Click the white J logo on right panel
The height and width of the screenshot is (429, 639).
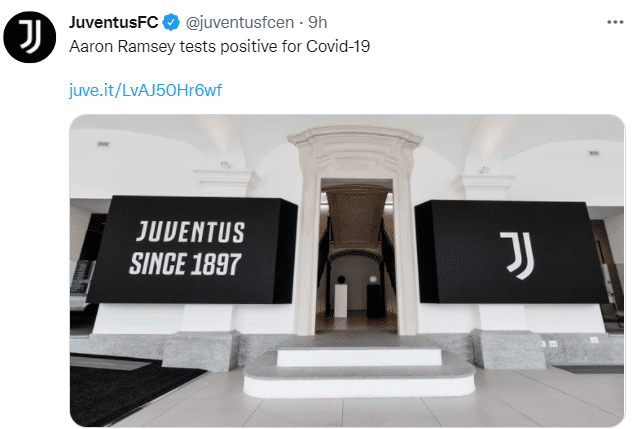point(518,255)
